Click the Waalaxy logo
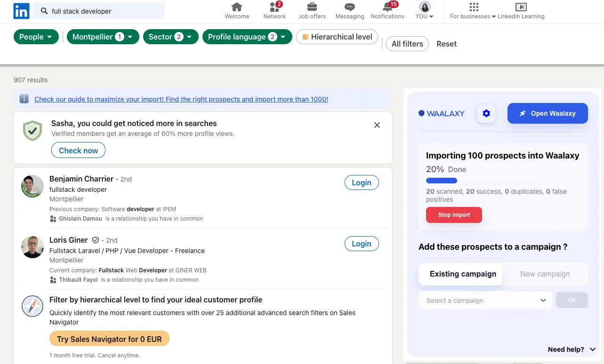The width and height of the screenshot is (604, 364). click(x=442, y=113)
